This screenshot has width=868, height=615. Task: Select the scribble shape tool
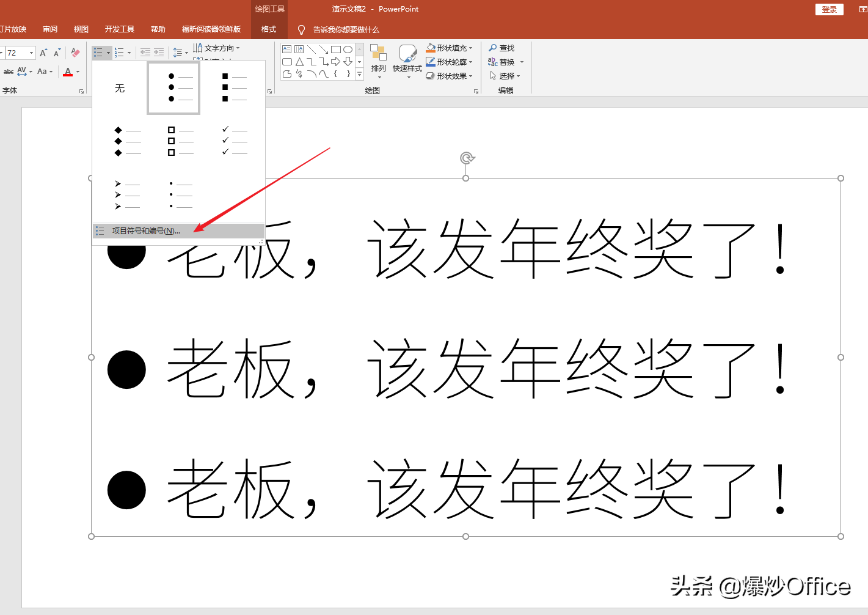click(299, 74)
